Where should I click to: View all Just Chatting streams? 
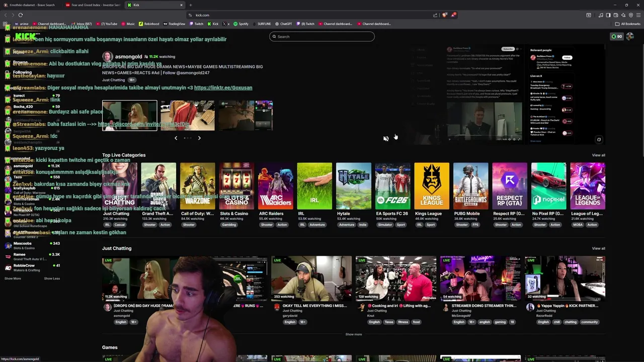coord(598,248)
